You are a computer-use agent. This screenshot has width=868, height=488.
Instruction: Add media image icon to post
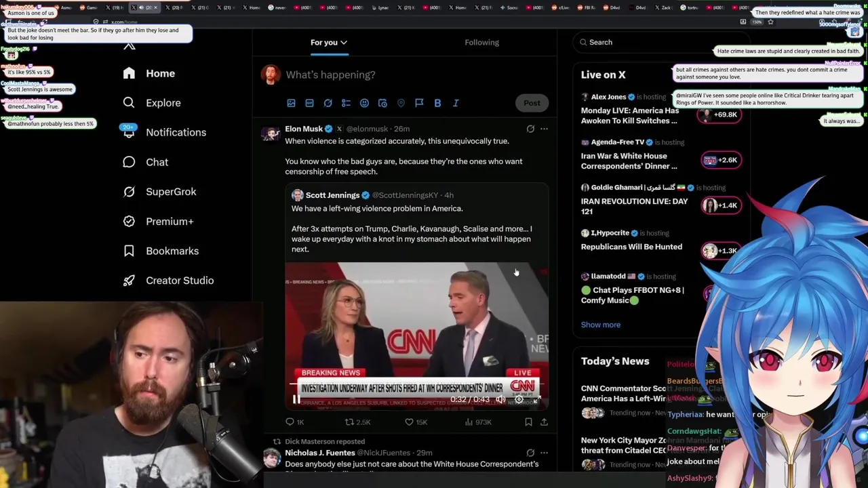[291, 103]
